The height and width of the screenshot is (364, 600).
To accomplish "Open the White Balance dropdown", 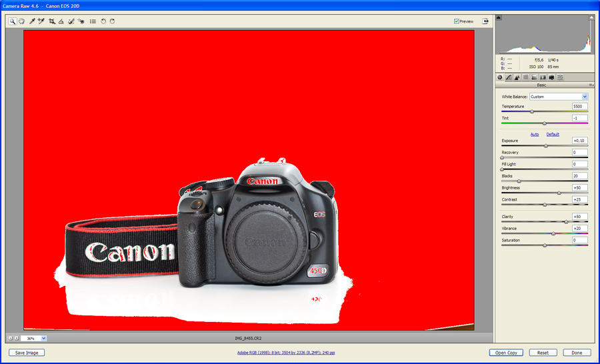I will 559,97.
